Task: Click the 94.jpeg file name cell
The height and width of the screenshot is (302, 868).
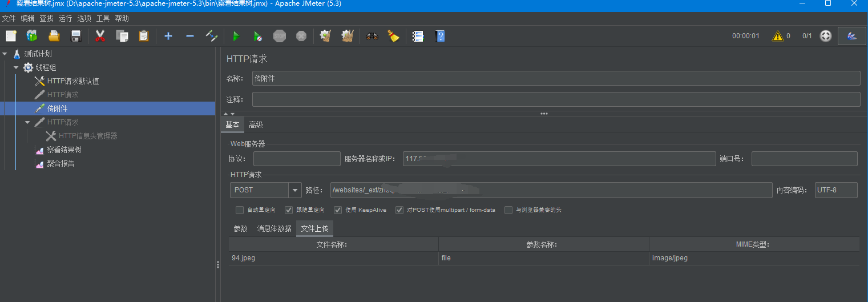Action: pyautogui.click(x=333, y=258)
